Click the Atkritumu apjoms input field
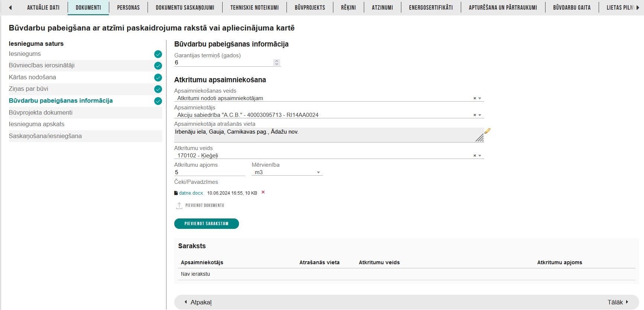The image size is (644, 310). (210, 172)
